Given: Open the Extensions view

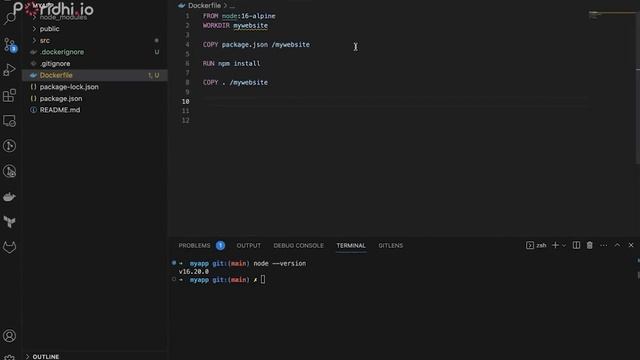Looking at the screenshot, I should [9, 95].
